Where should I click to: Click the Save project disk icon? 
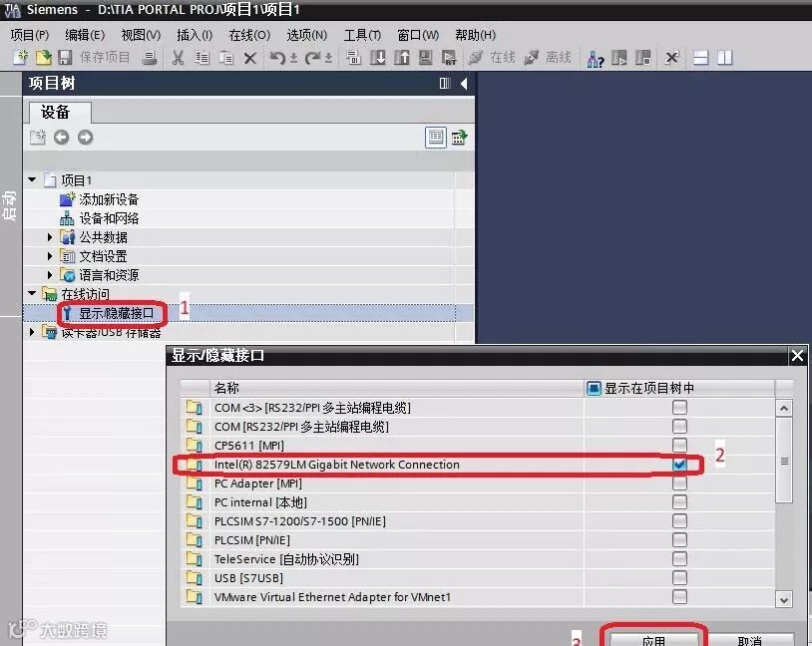(x=65, y=58)
